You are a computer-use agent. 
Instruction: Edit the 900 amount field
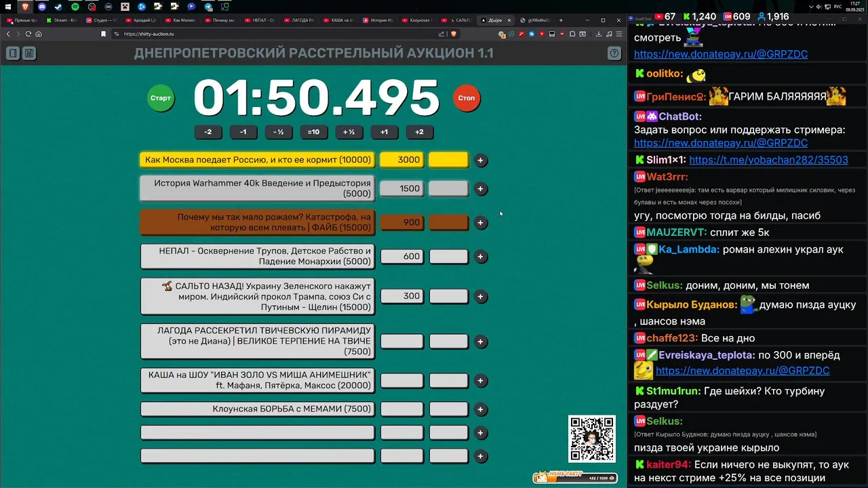[x=401, y=222]
